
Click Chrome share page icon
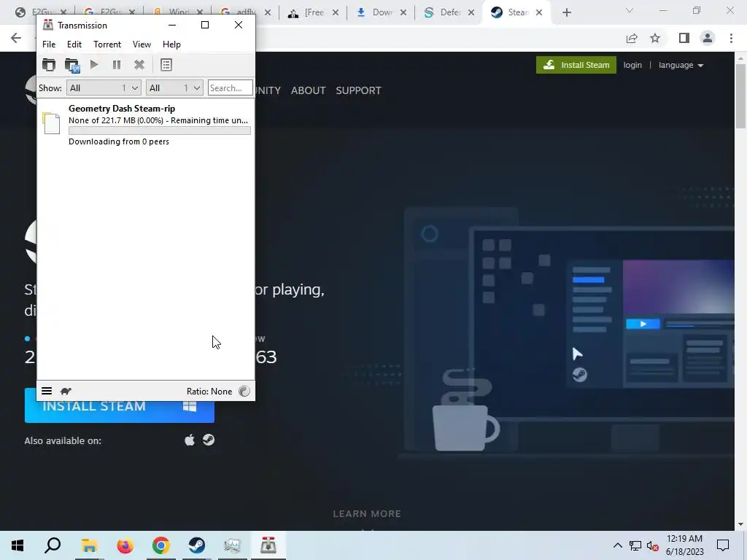pos(632,38)
